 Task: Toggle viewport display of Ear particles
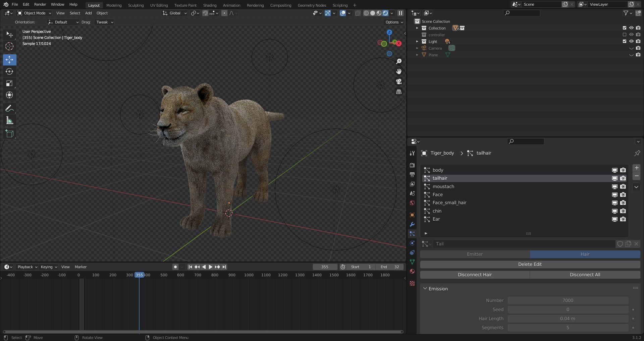pyautogui.click(x=615, y=219)
